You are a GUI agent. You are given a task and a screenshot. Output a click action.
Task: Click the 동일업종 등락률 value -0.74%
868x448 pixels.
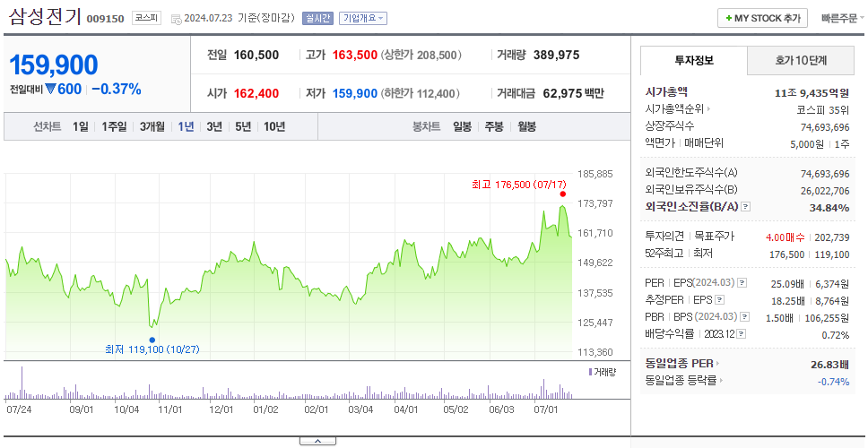(x=833, y=382)
